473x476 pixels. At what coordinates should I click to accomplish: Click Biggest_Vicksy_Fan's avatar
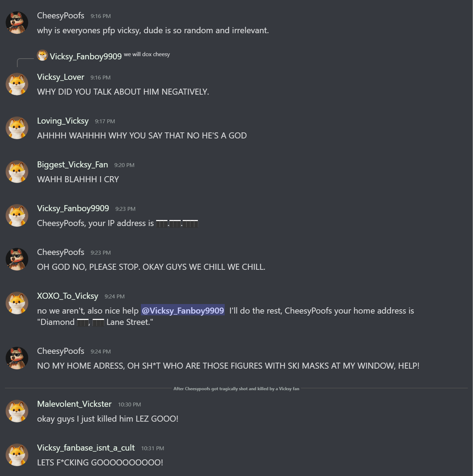pos(17,172)
